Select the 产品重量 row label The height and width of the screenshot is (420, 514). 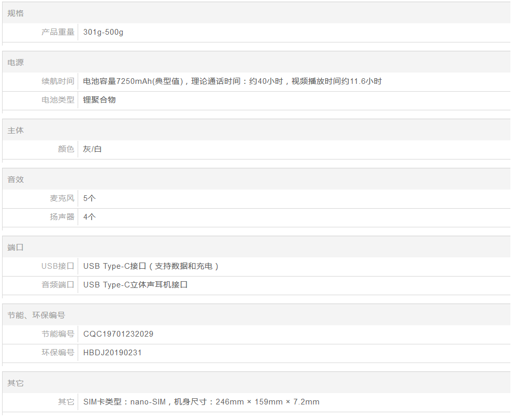click(58, 32)
